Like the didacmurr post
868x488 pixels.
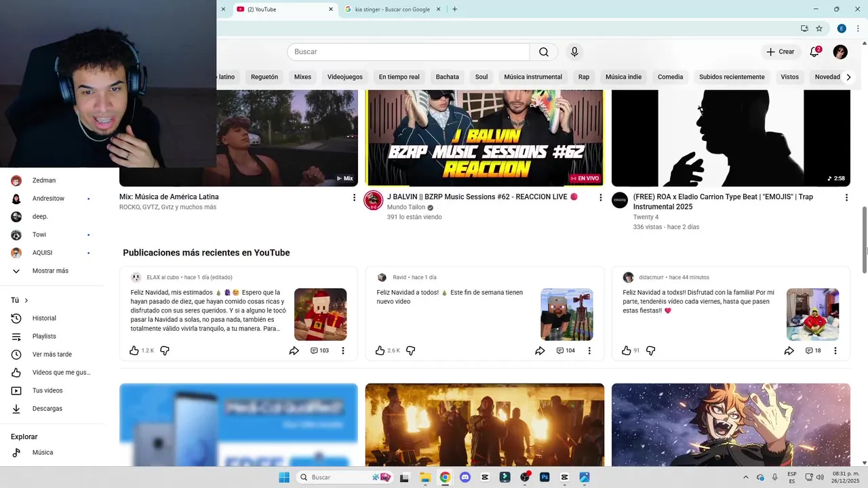pyautogui.click(x=627, y=350)
